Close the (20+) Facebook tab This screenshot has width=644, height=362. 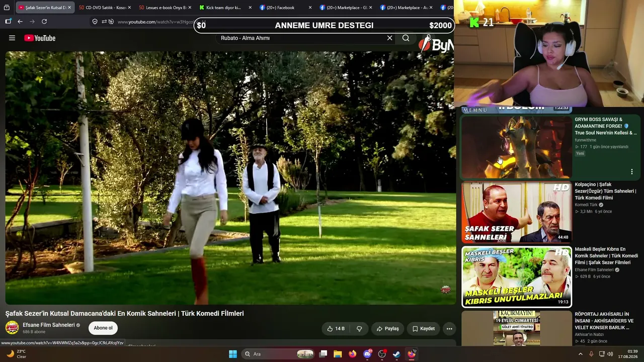click(310, 8)
